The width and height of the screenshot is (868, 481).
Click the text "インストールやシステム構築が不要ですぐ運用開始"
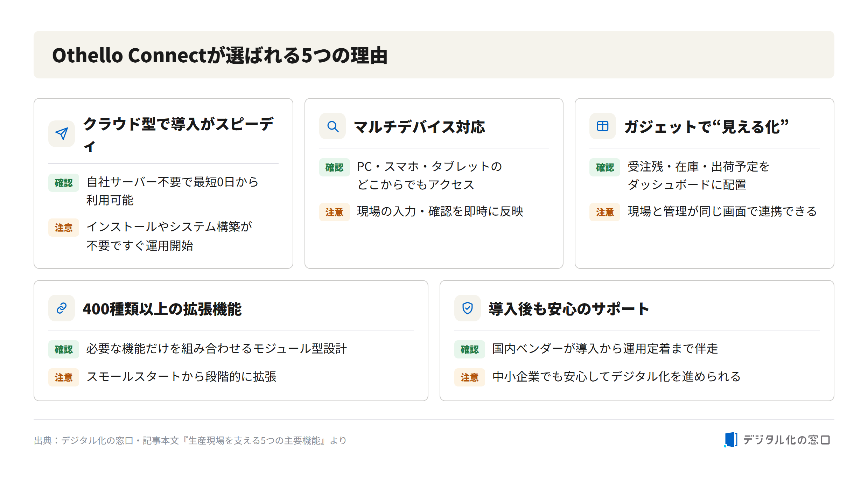tap(169, 236)
